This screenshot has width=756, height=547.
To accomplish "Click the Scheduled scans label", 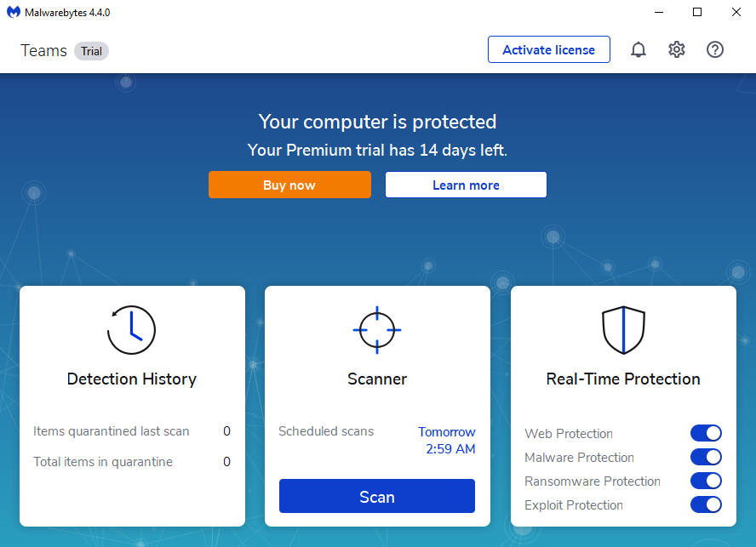I will 326,430.
